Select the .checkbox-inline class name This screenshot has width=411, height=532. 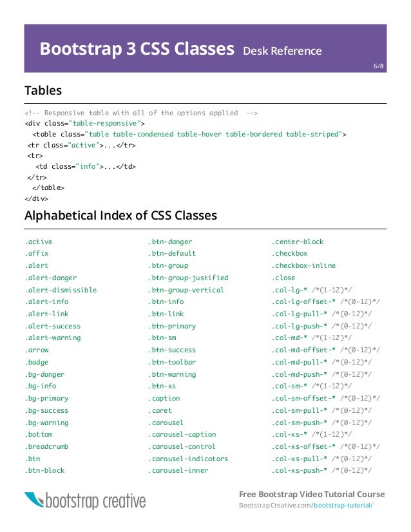(x=303, y=265)
